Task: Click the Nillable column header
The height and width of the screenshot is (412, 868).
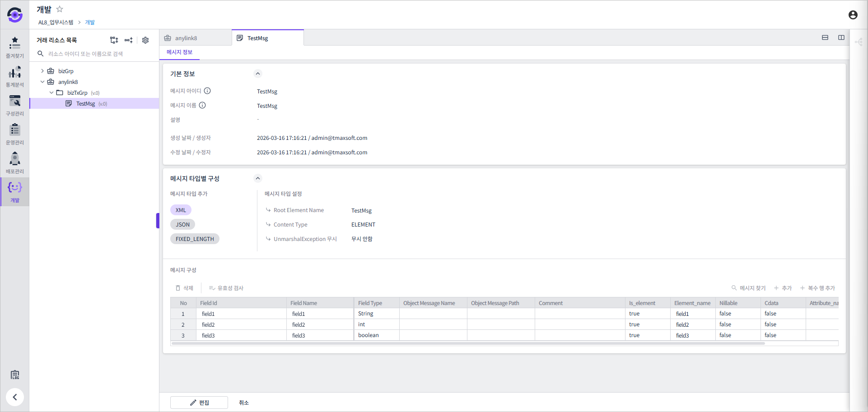Action: 738,303
